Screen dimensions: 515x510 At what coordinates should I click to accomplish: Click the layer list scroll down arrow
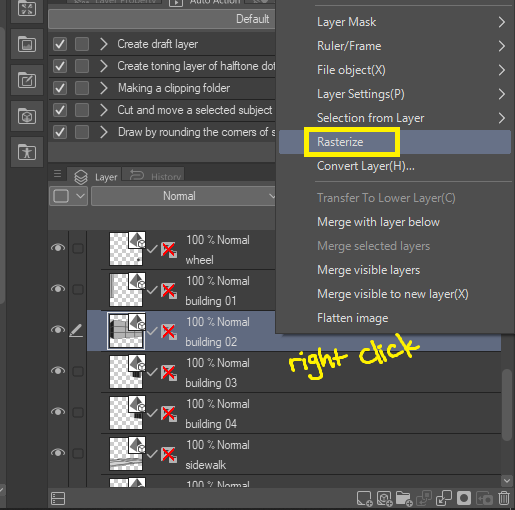(507, 481)
